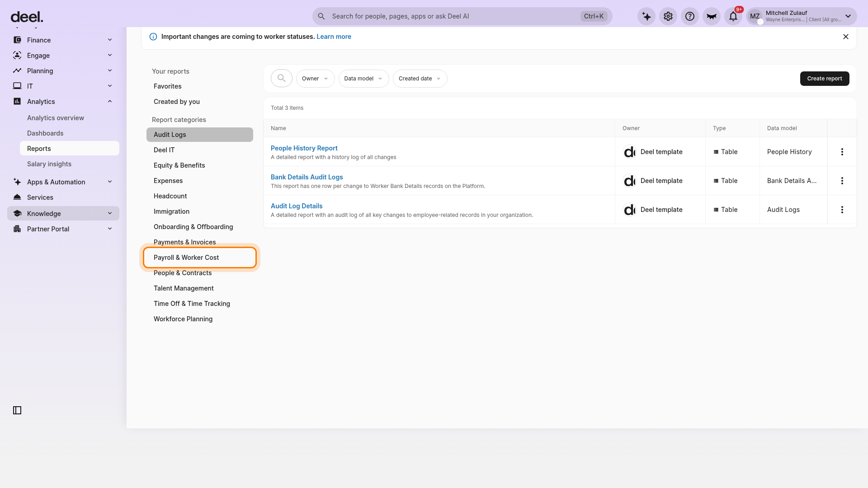The height and width of the screenshot is (488, 868).
Task: Click the Deel logo
Action: (x=27, y=17)
